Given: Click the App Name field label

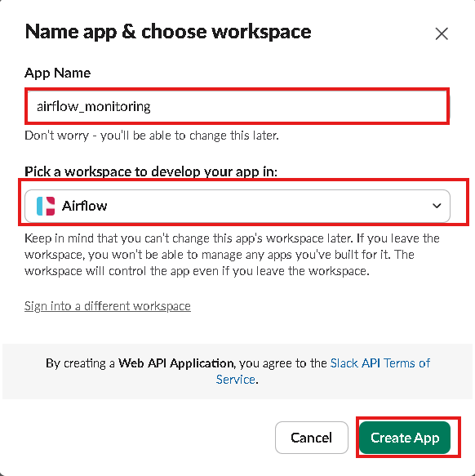Looking at the screenshot, I should pos(58,73).
